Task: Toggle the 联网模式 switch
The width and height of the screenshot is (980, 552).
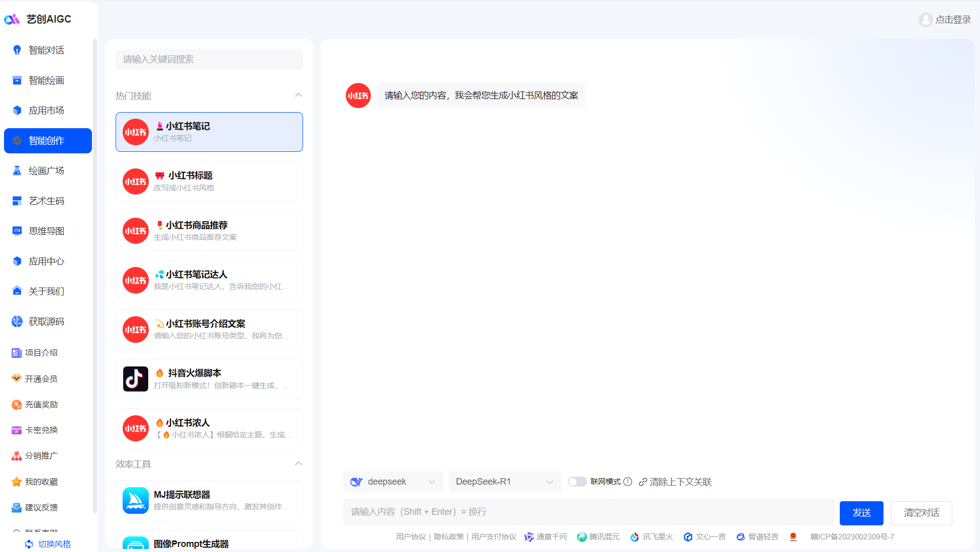Action: click(577, 482)
